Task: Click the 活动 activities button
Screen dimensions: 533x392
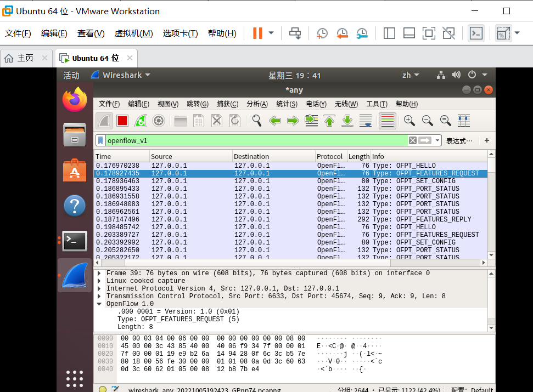Action: coord(71,75)
